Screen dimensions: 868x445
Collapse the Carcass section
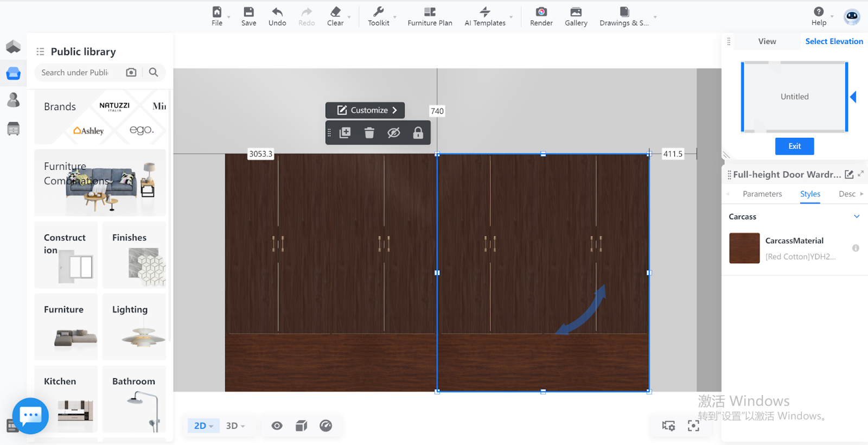coord(857,217)
